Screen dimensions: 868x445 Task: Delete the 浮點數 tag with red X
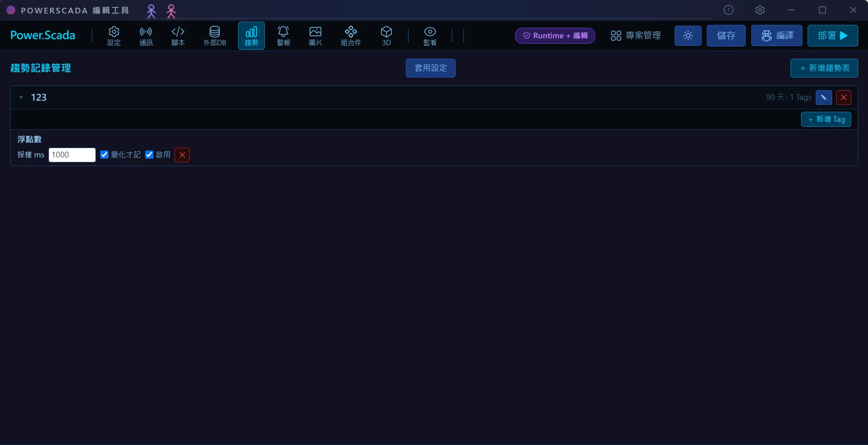182,155
